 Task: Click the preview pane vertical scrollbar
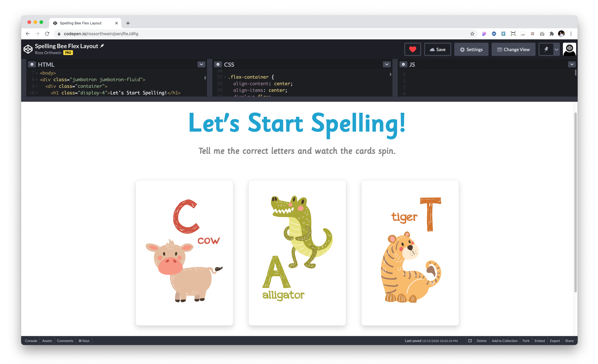click(575, 202)
